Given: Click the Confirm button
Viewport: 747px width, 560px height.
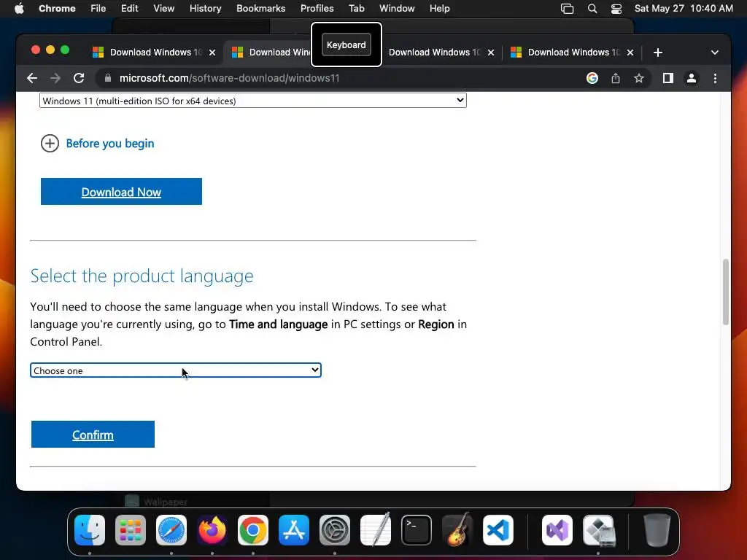Looking at the screenshot, I should (x=93, y=435).
